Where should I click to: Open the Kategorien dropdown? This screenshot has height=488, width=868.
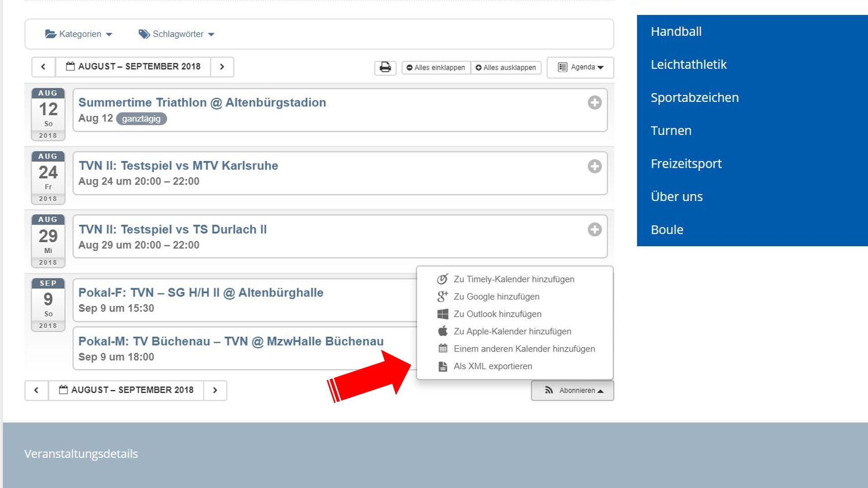click(x=79, y=34)
